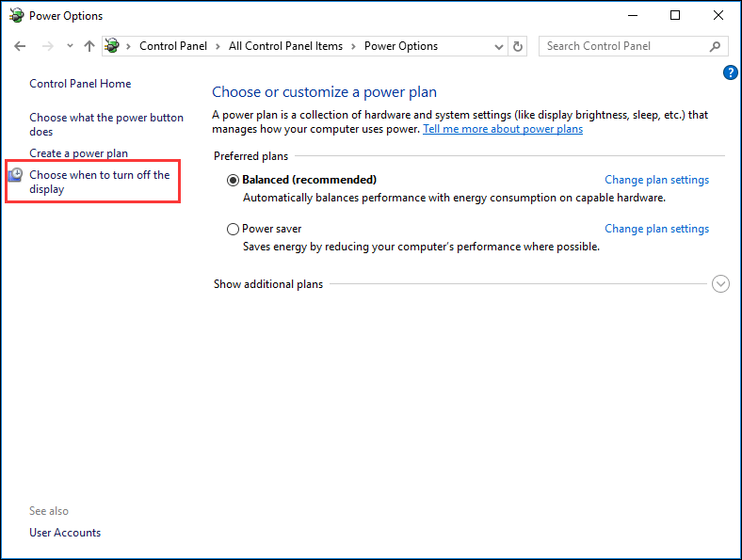The image size is (742, 560).
Task: Click Create a power plan link
Action: pyautogui.click(x=78, y=153)
